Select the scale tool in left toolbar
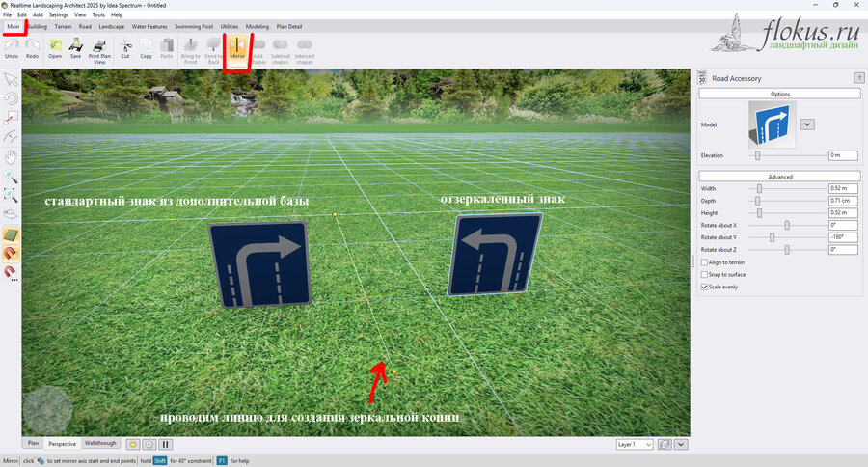The width and height of the screenshot is (868, 467). (x=11, y=118)
